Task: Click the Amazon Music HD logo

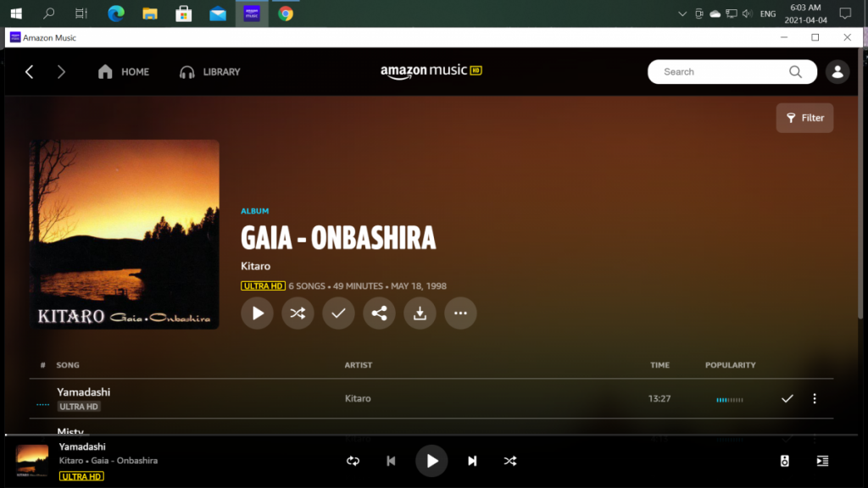Action: click(431, 71)
